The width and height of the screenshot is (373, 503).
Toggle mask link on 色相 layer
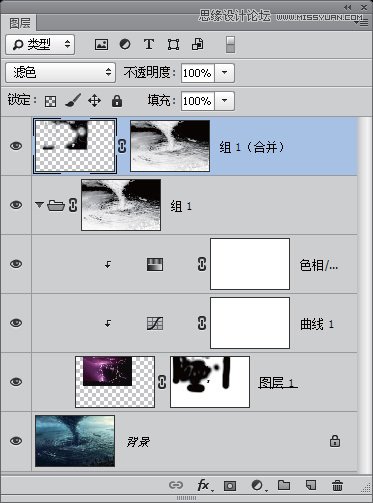202,264
